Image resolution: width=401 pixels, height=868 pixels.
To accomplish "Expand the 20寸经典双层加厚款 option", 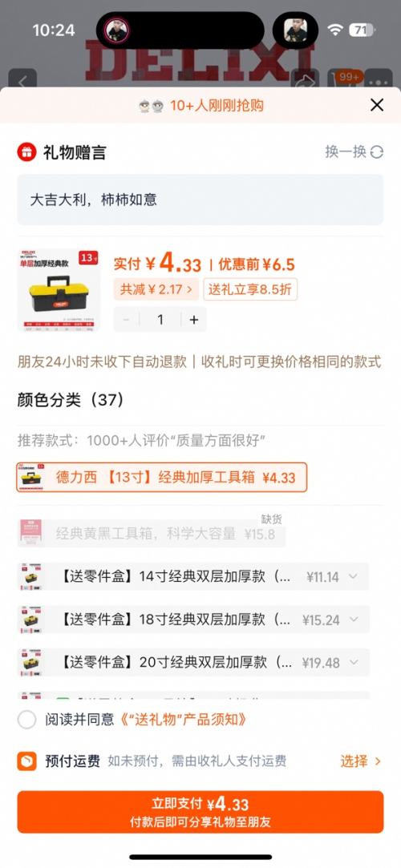I will pyautogui.click(x=193, y=662).
